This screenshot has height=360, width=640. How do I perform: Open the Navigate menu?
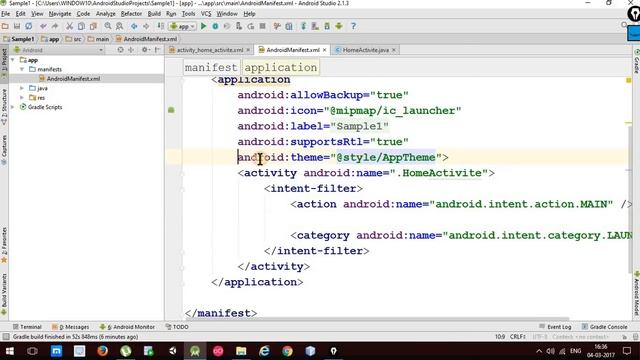[x=60, y=13]
